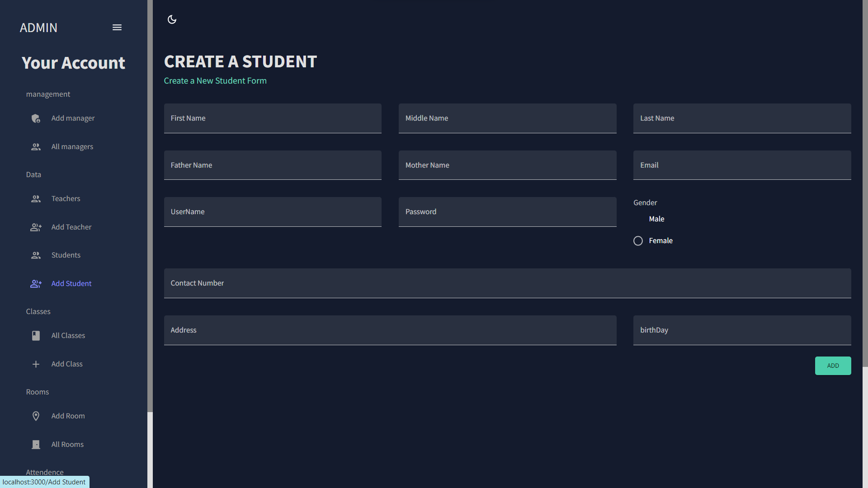
Task: Open the Students sidebar menu item
Action: [66, 255]
